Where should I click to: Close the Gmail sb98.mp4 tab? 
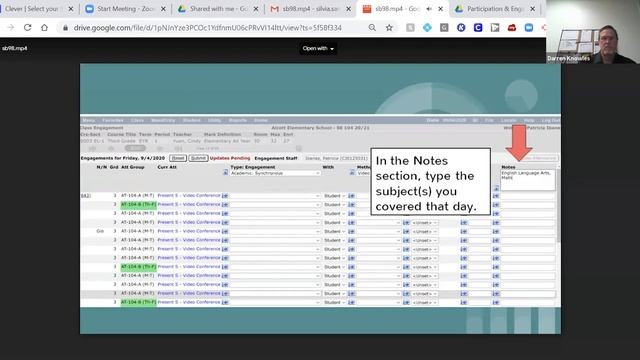[x=349, y=9]
